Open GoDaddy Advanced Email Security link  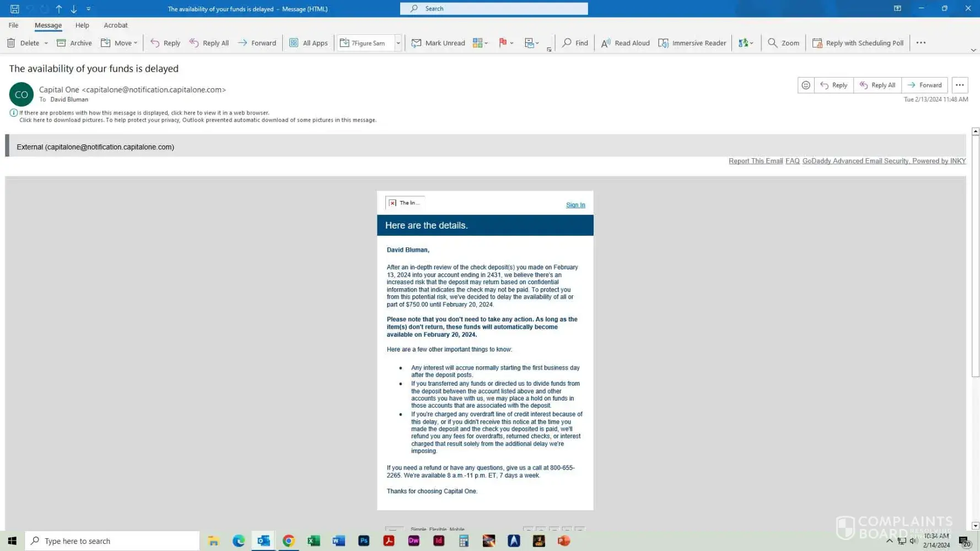coord(884,161)
